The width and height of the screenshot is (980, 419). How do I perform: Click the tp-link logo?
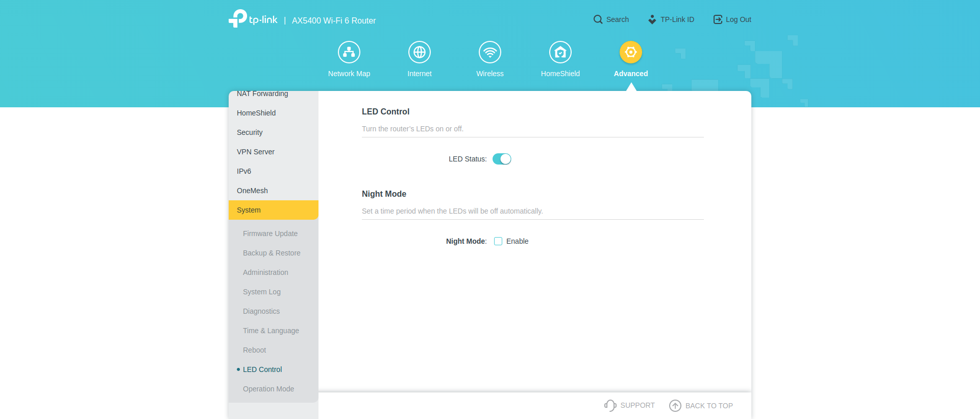click(x=253, y=19)
